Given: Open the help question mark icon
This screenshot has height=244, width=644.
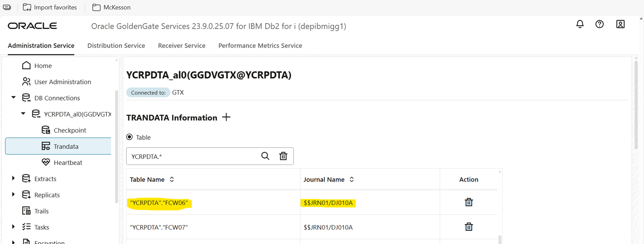Looking at the screenshot, I should [x=599, y=24].
